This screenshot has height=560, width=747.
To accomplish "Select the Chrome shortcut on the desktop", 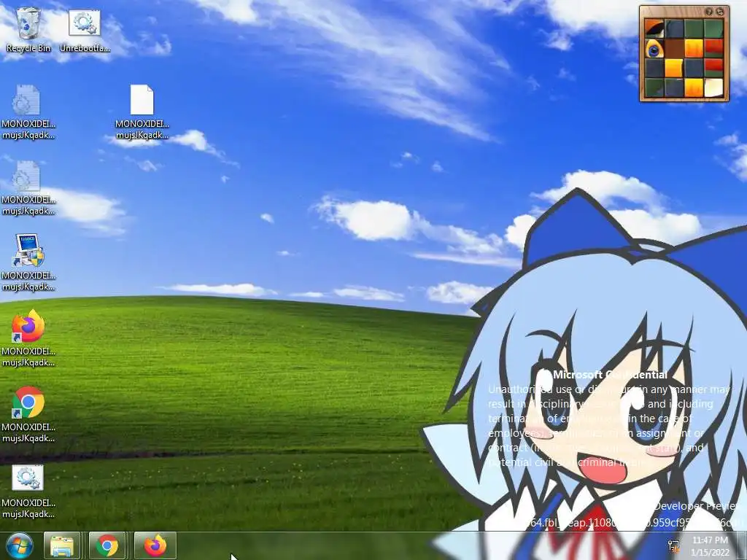I will 28,402.
